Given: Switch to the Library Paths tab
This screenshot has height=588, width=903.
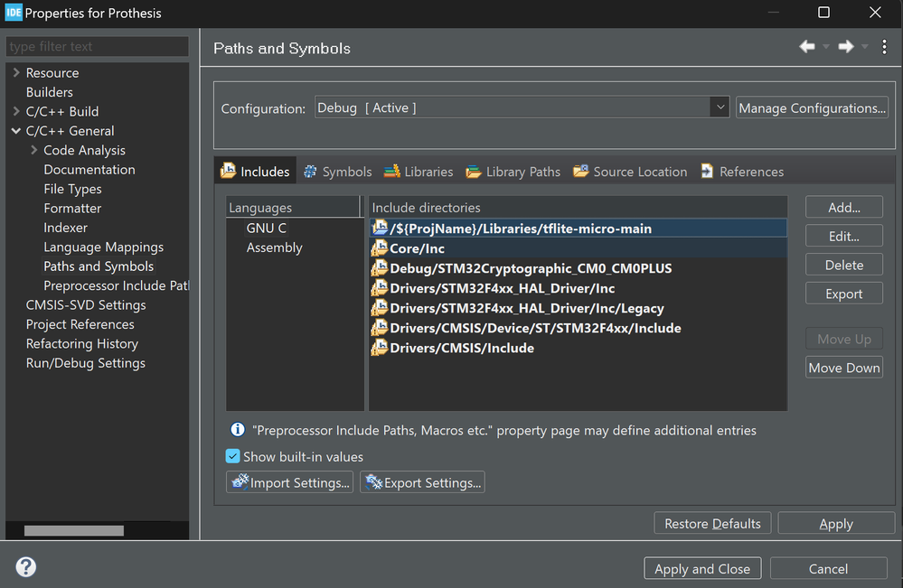Looking at the screenshot, I should point(513,172).
